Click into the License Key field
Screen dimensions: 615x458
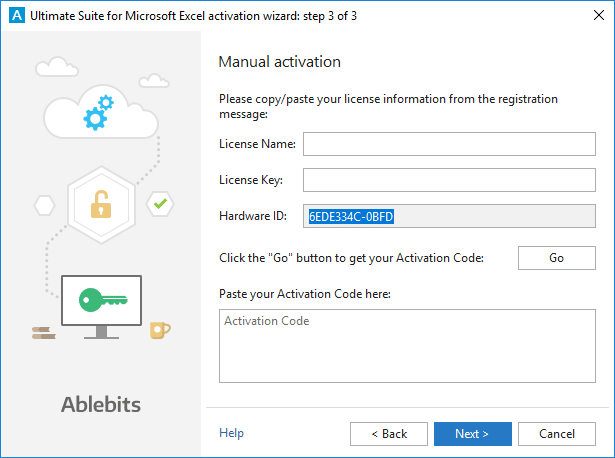(x=449, y=180)
